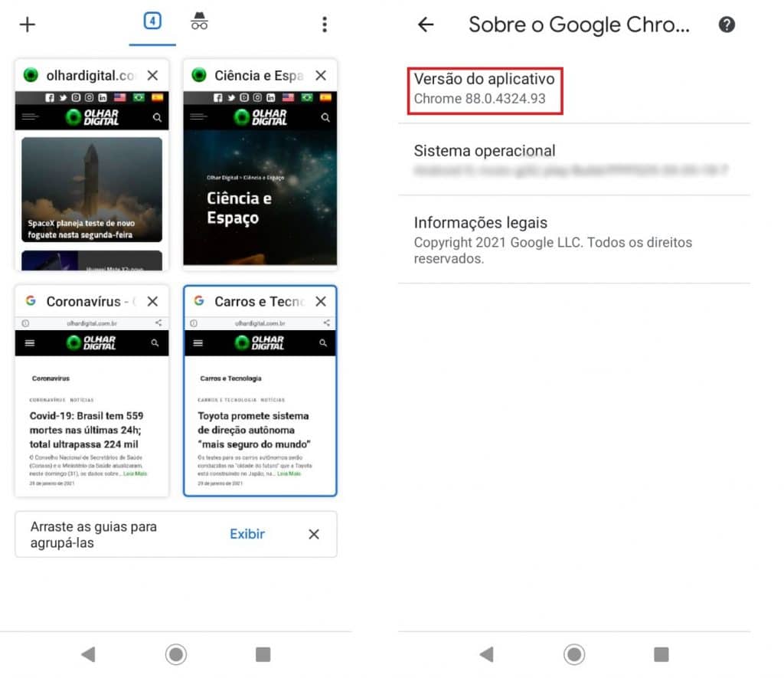Tap Android back button on right phone
Image resolution: width=784 pixels, height=678 pixels.
point(486,654)
